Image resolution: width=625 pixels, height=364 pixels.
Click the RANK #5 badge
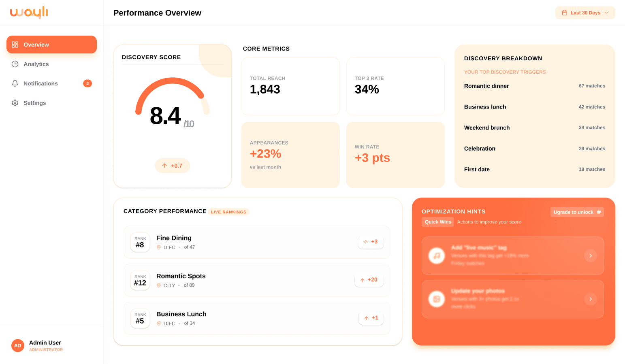click(140, 318)
